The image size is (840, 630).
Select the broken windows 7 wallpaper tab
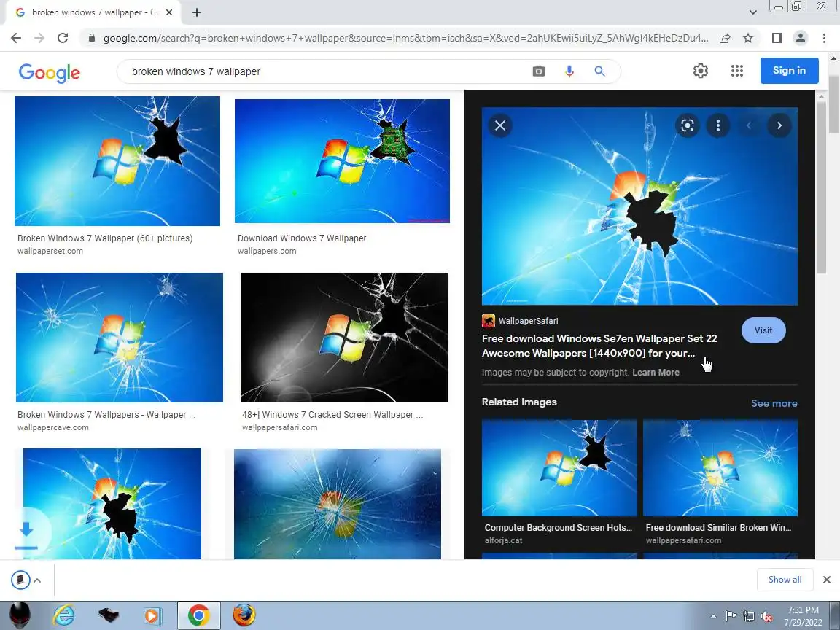(x=94, y=12)
